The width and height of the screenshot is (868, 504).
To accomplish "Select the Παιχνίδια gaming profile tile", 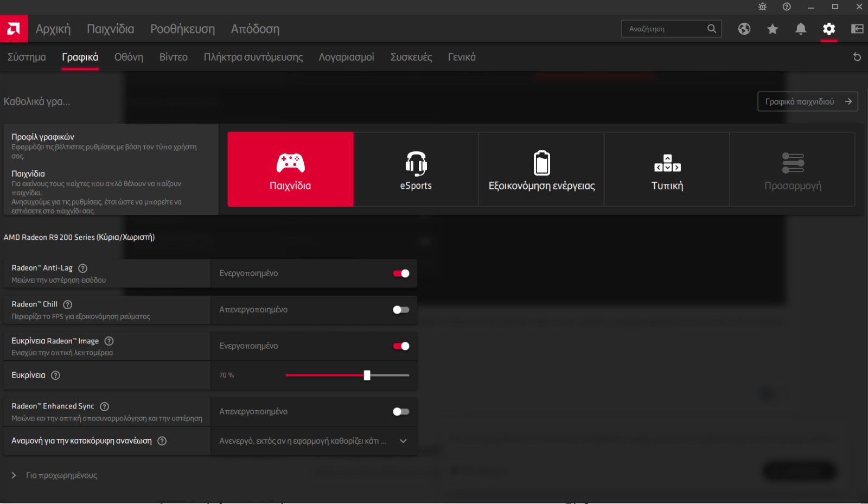I will 290,169.
